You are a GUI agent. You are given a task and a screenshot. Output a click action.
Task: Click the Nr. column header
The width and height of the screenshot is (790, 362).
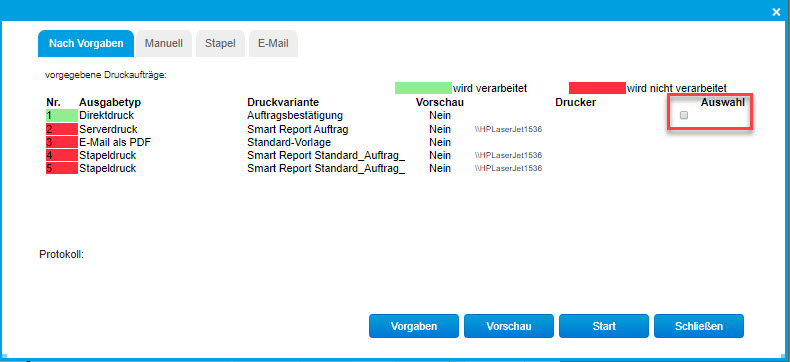point(53,102)
